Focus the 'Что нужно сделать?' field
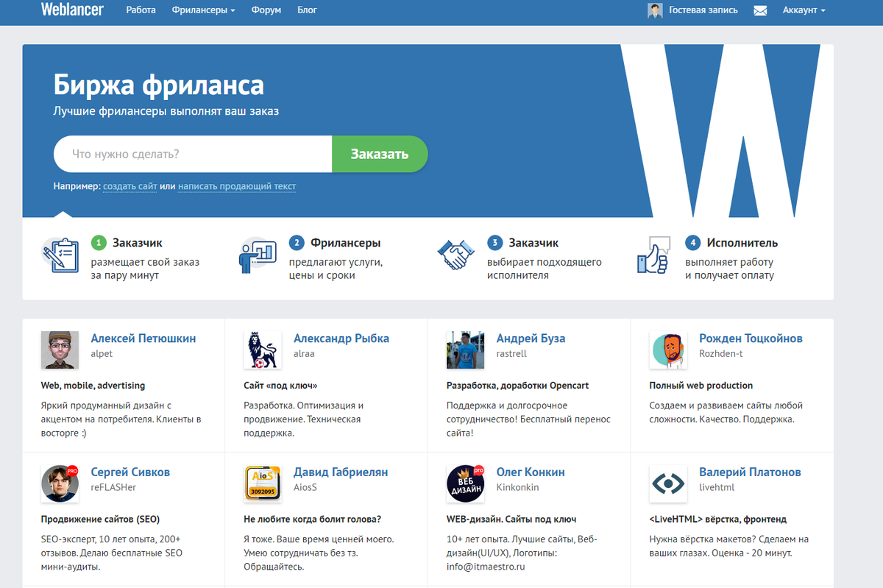 (x=193, y=154)
